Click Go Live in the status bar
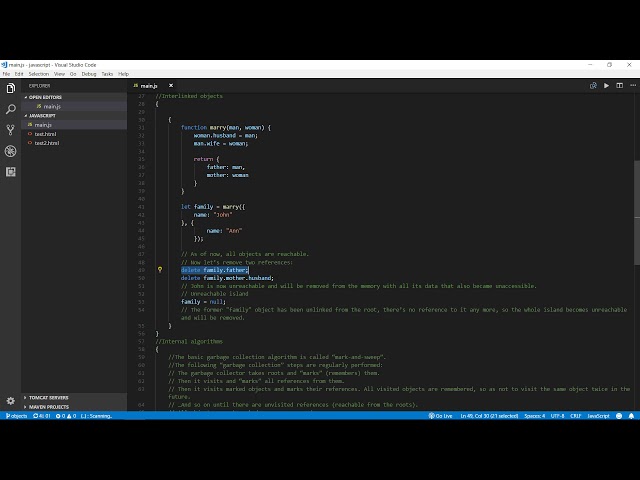This screenshot has width=640, height=480. pos(440,416)
